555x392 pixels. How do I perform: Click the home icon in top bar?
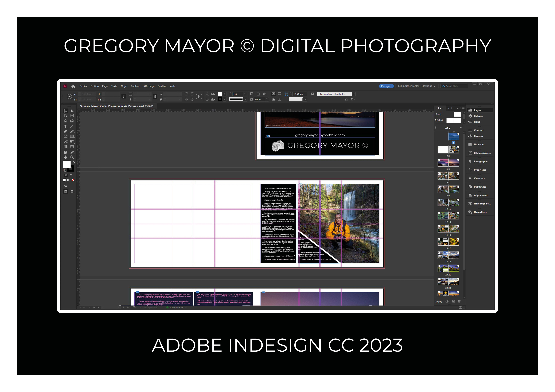click(x=73, y=86)
